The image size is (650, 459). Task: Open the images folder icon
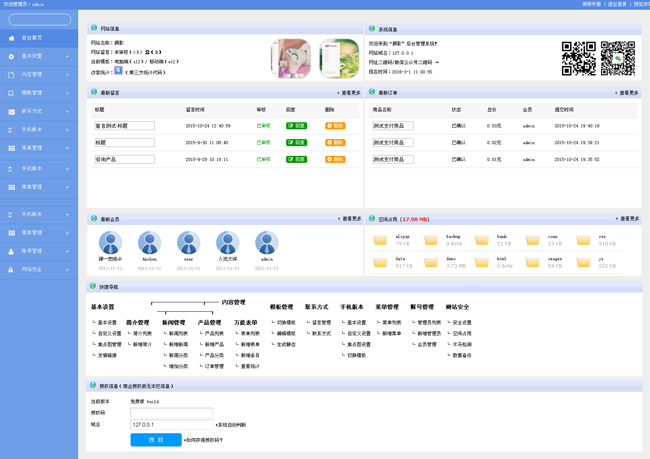[532, 262]
